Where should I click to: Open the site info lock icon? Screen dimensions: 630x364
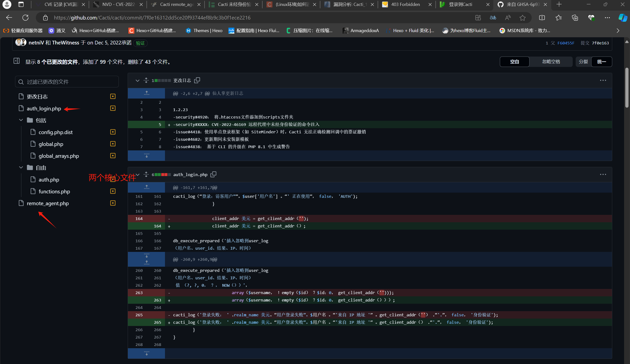point(45,18)
